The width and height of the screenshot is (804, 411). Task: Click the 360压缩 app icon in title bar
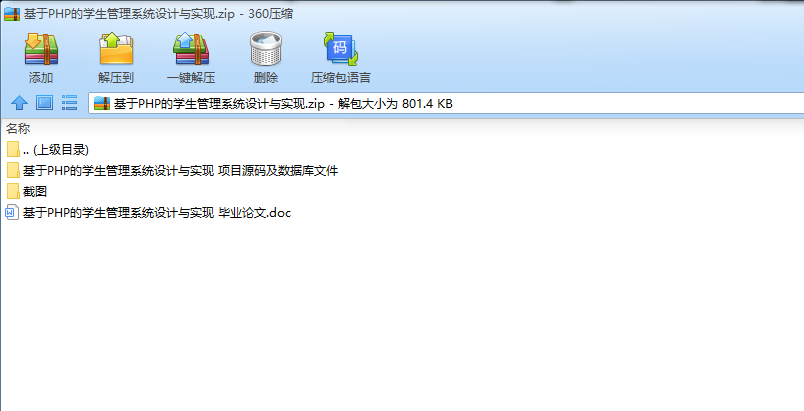(12, 14)
